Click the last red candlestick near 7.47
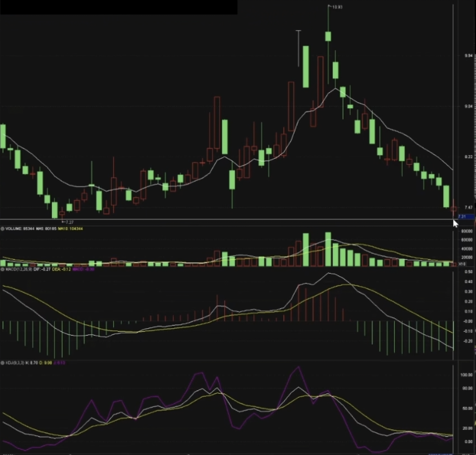The height and width of the screenshot is (455, 476). tap(453, 209)
